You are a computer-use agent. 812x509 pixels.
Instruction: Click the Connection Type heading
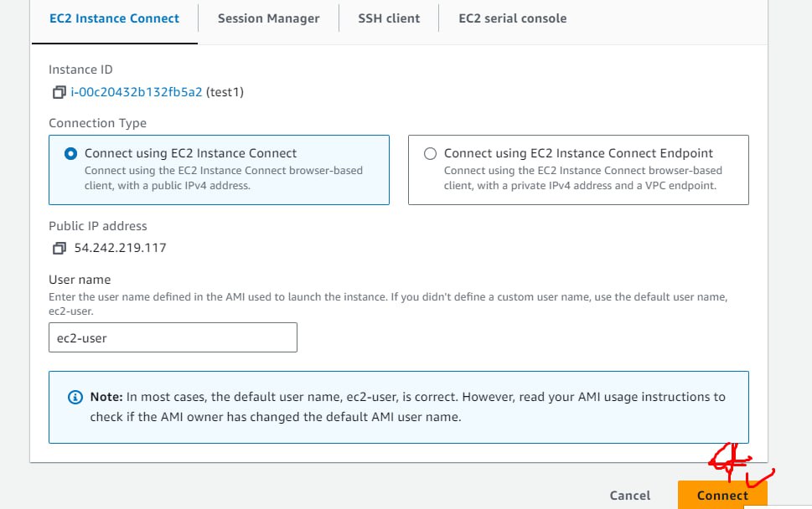click(97, 123)
